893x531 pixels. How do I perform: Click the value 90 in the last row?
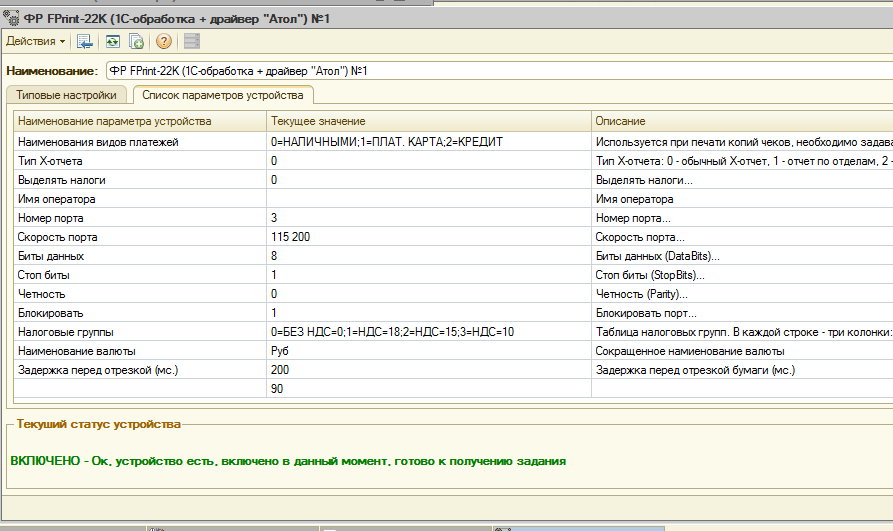tap(277, 389)
